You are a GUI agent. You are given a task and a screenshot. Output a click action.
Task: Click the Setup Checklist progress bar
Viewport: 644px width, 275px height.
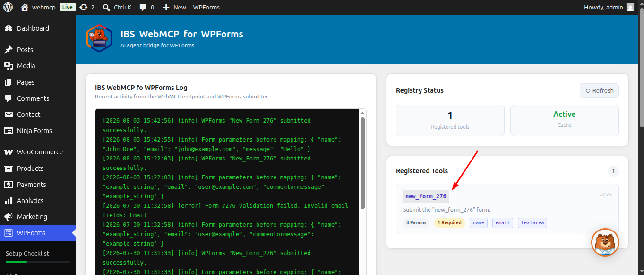(x=38, y=261)
